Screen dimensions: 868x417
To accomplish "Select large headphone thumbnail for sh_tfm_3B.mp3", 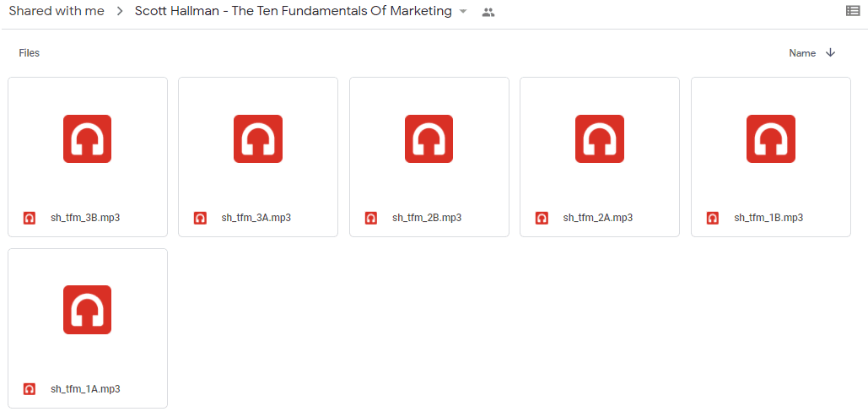I will click(x=88, y=139).
